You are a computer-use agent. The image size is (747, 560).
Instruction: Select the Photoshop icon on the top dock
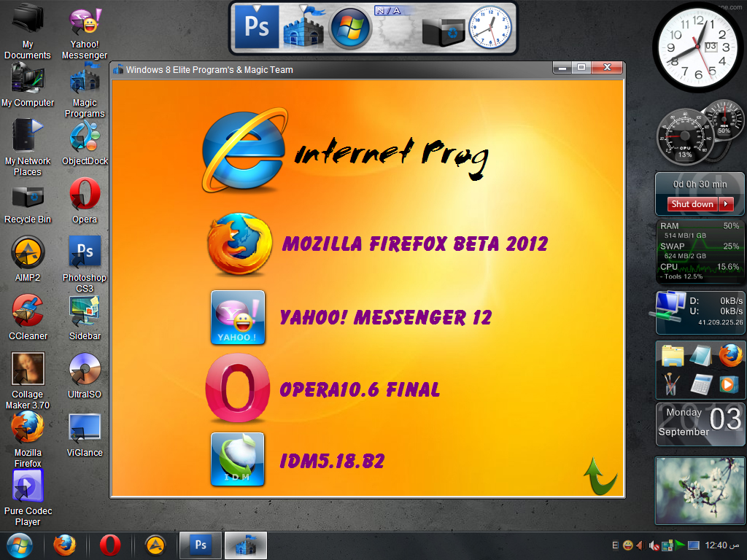click(x=255, y=26)
